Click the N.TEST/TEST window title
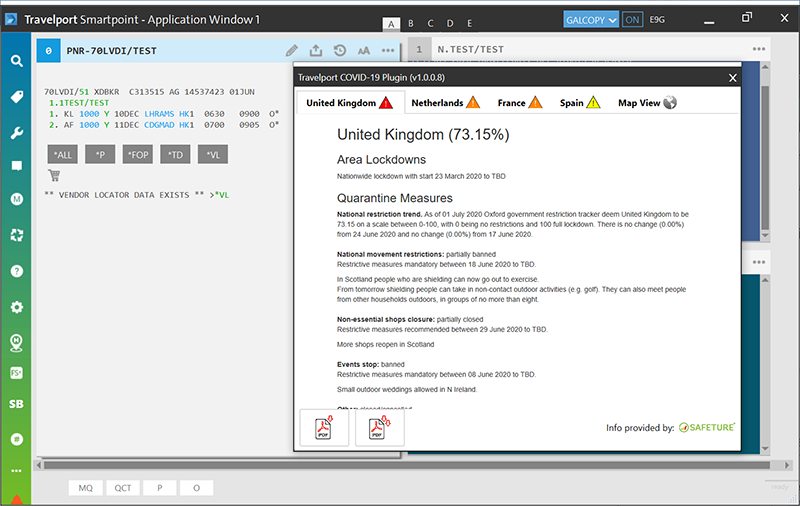Image resolution: width=800 pixels, height=506 pixels. click(470, 49)
